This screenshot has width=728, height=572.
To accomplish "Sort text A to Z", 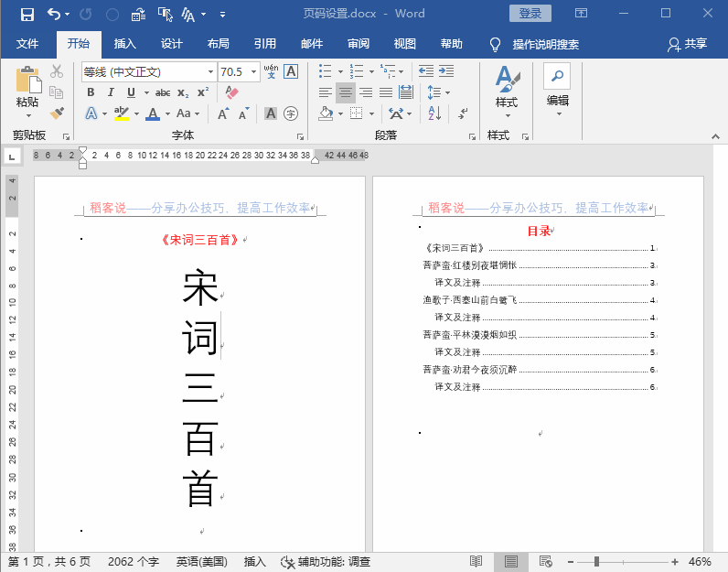I will [434, 113].
